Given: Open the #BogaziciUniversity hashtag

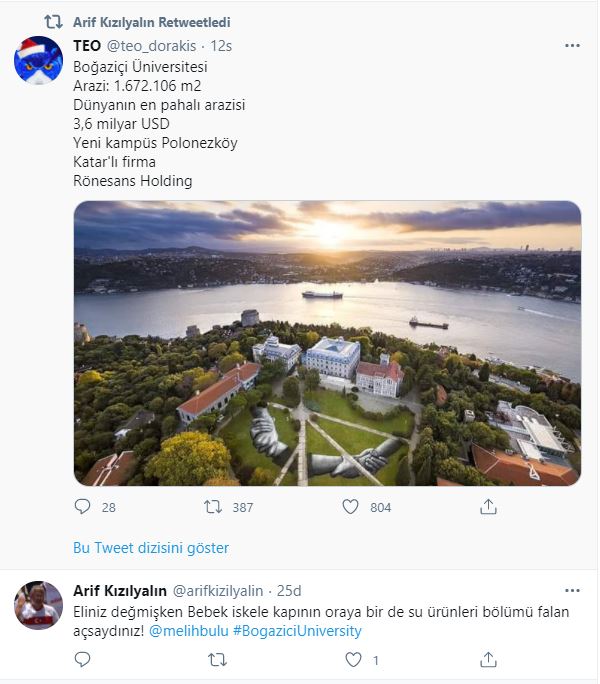Looking at the screenshot, I should point(297,631).
